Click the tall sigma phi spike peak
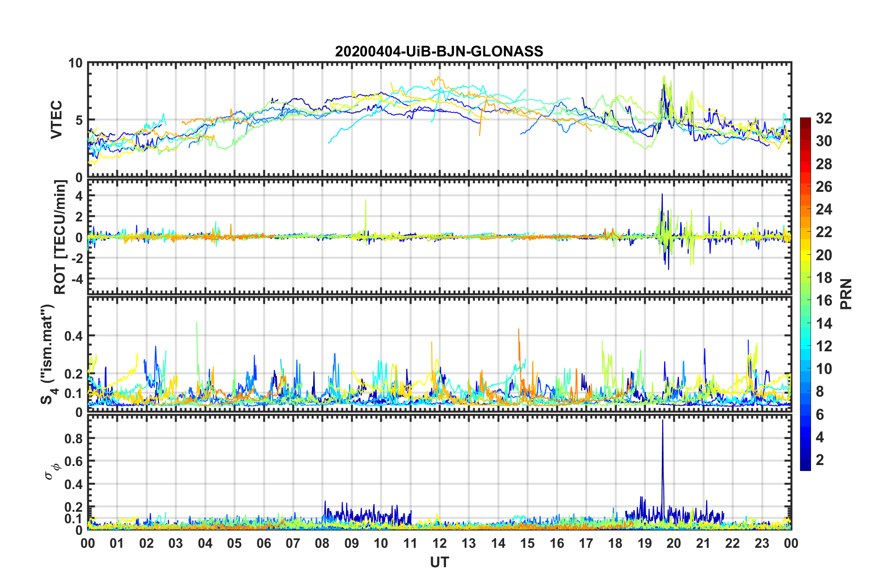 (x=663, y=420)
